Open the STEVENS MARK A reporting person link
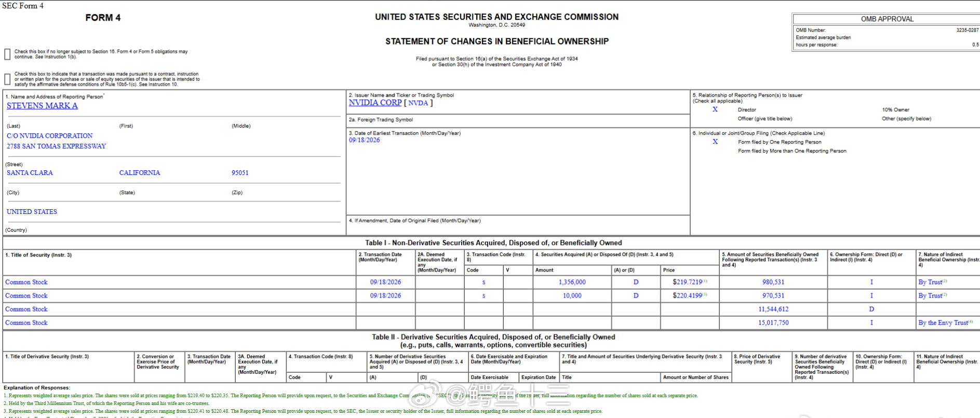Image resolution: width=980 pixels, height=418 pixels. [x=42, y=106]
